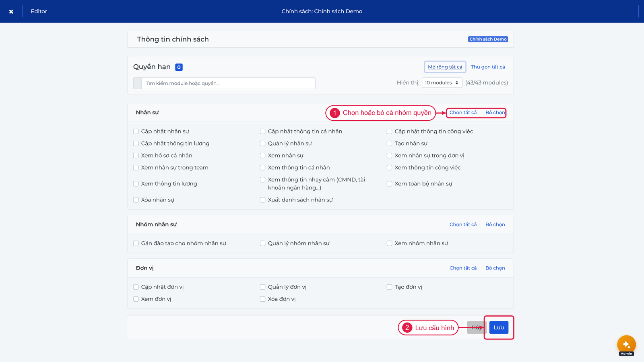The image size is (644, 362).
Task: Click Thu gọn tất cả to collapse all
Action: (x=488, y=67)
